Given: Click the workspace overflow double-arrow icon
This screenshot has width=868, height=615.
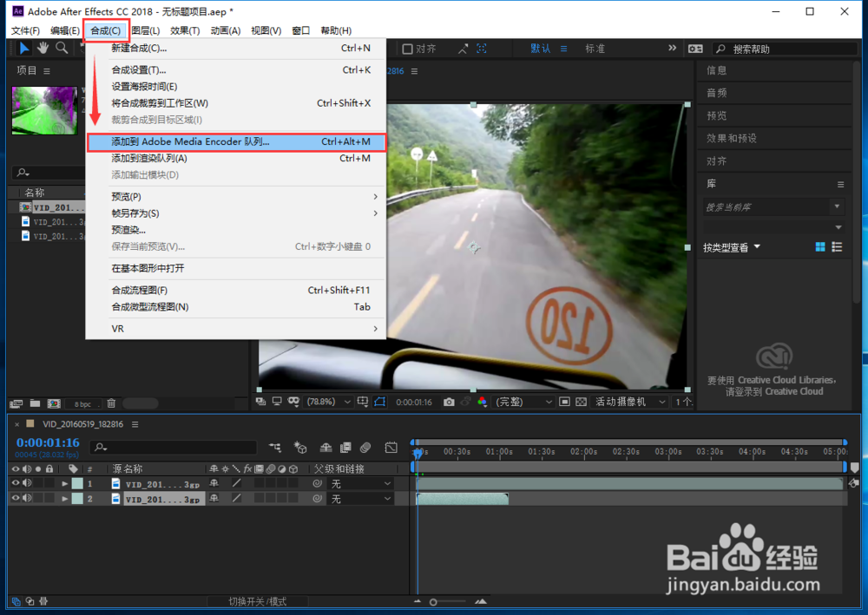Looking at the screenshot, I should (x=672, y=48).
